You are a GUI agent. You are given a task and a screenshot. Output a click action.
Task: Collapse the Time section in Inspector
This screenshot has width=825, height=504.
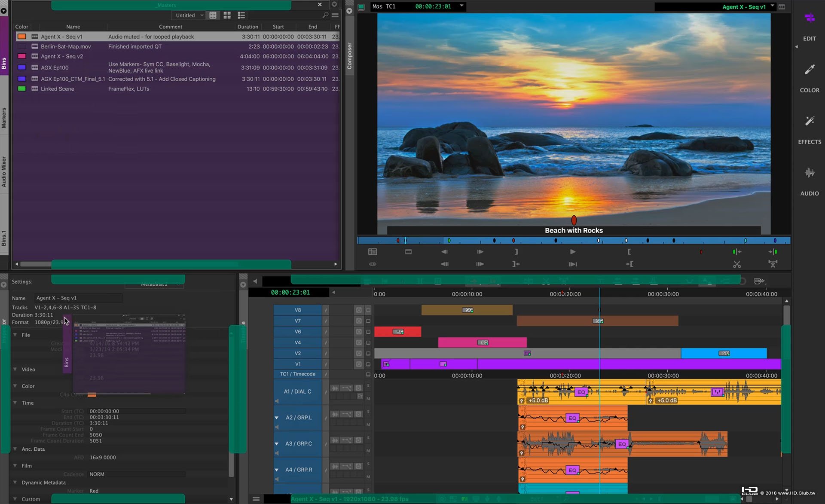pyautogui.click(x=15, y=403)
